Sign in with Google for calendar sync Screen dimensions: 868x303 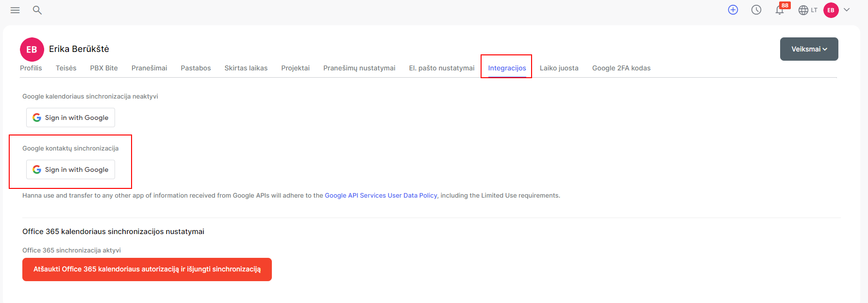[x=70, y=118]
